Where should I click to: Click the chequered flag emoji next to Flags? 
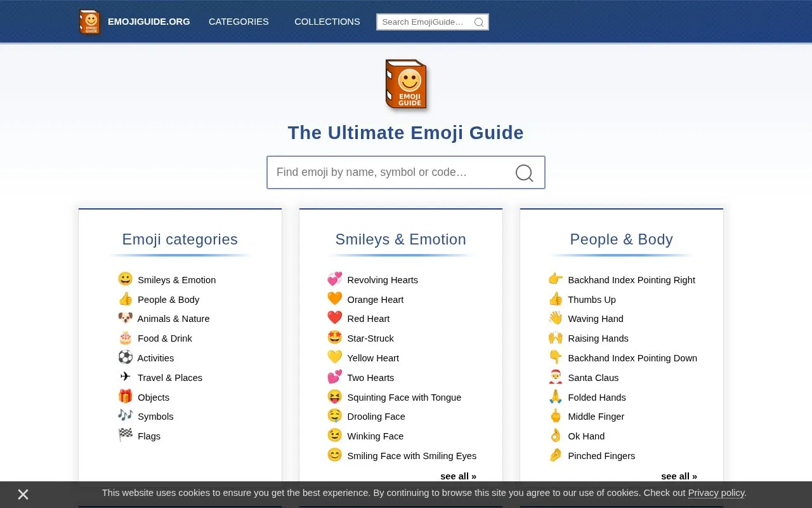pyautogui.click(x=126, y=436)
